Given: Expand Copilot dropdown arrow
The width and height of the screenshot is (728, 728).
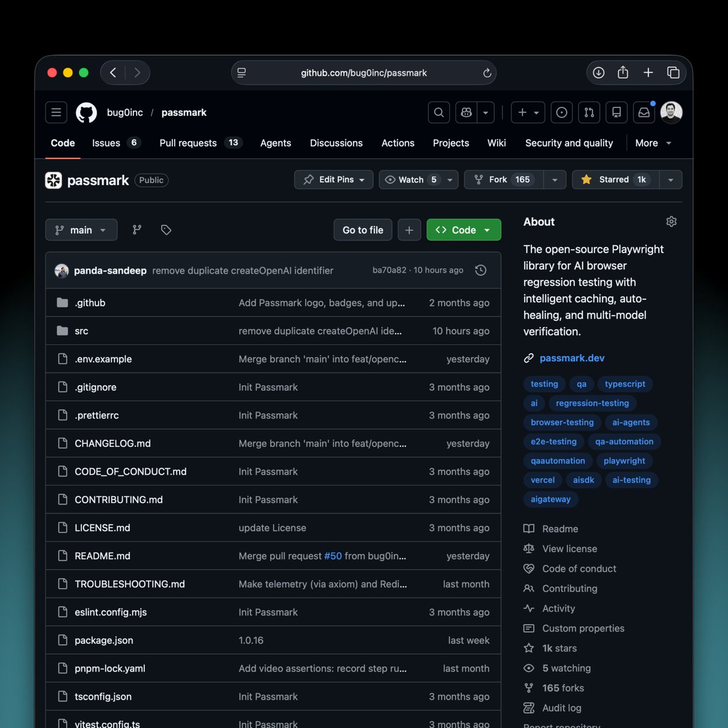Looking at the screenshot, I should [485, 112].
